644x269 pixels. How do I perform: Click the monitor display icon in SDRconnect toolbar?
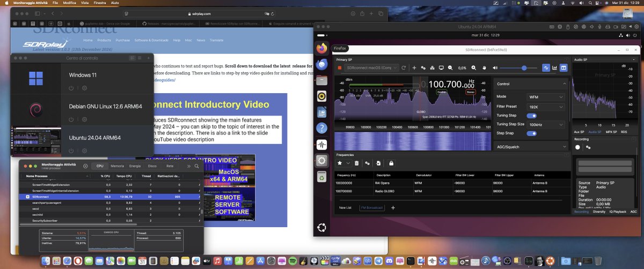[x=441, y=68]
